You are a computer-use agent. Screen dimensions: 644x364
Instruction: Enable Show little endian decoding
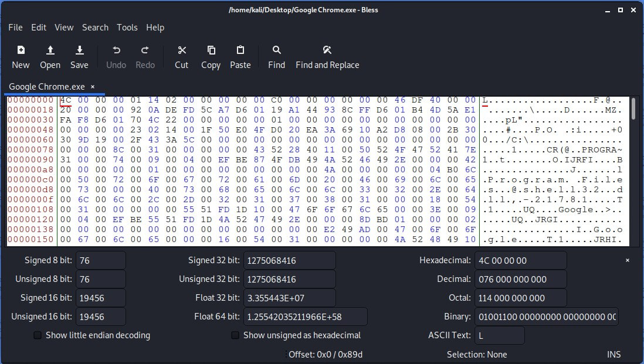pos(38,335)
